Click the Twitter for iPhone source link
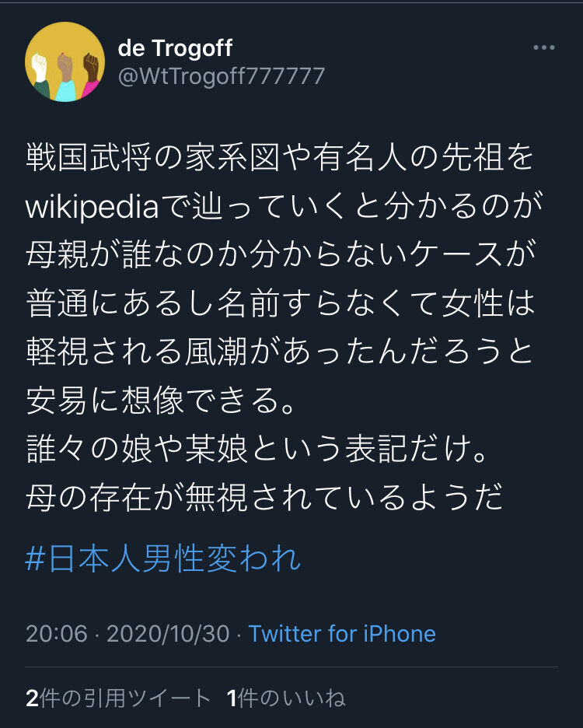The height and width of the screenshot is (728, 583). click(x=342, y=633)
